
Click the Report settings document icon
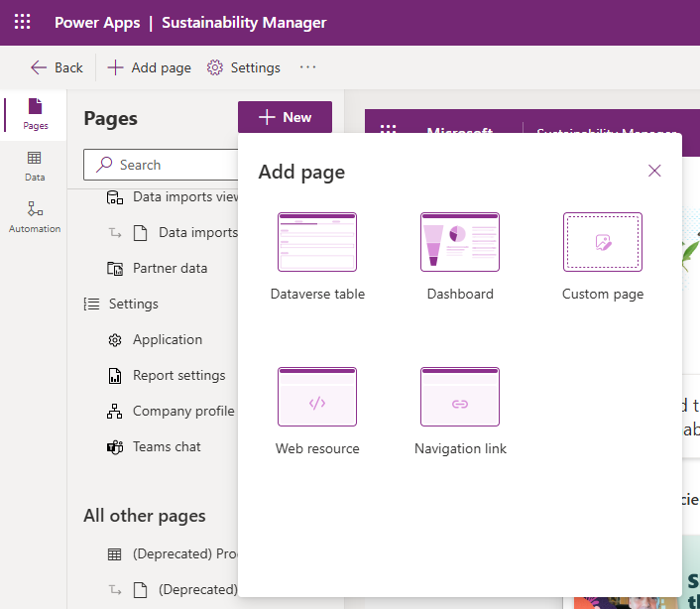click(115, 376)
